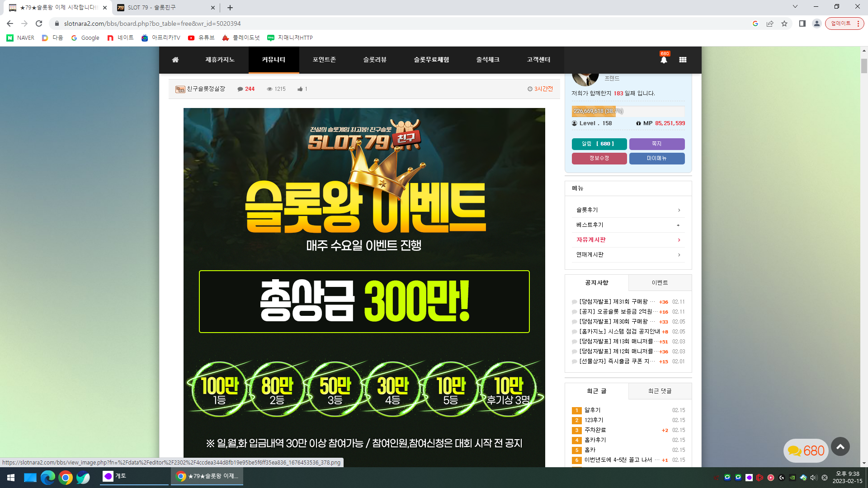Click the 쪽지 messages button
This screenshot has height=488, width=868.
point(657,144)
